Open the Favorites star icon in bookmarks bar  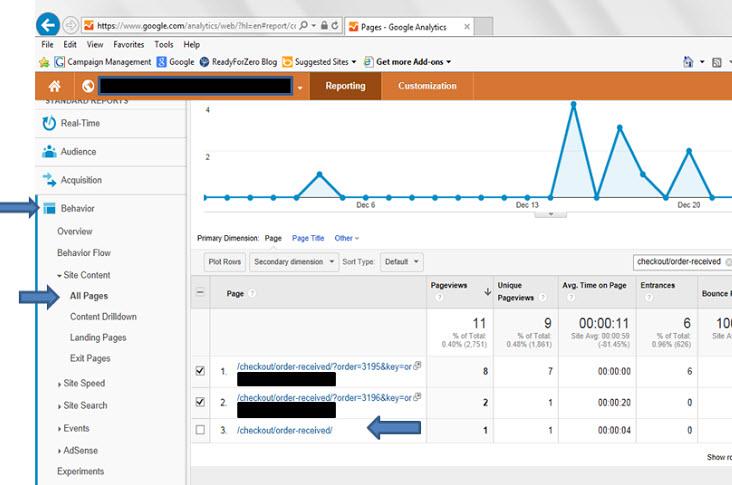(x=44, y=62)
